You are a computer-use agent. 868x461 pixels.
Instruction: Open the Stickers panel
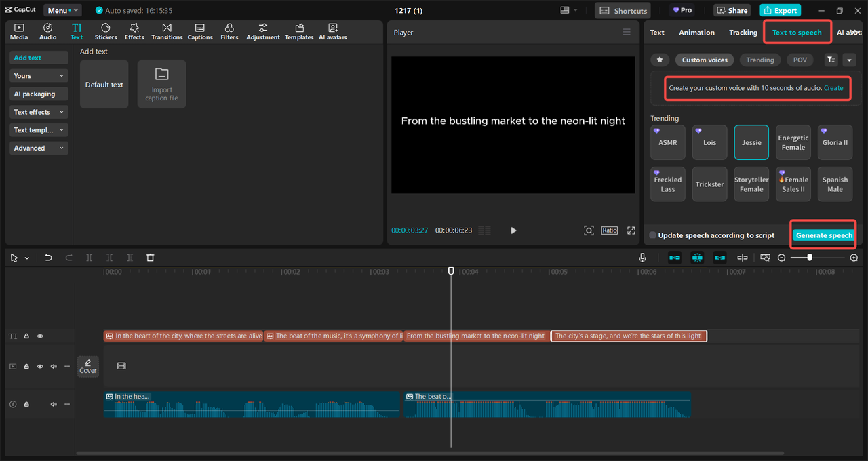point(106,31)
